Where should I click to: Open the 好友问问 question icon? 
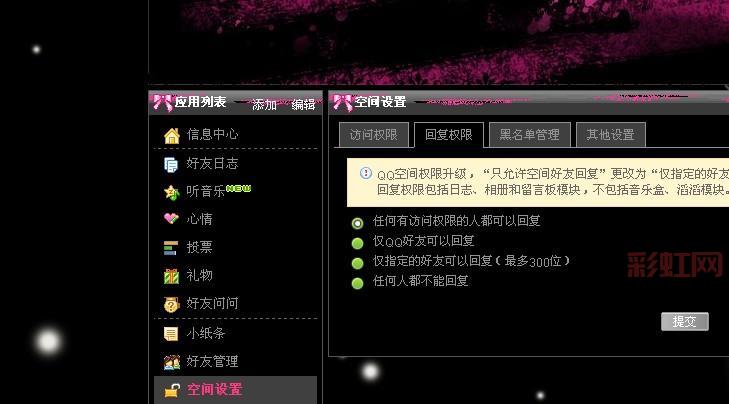pyautogui.click(x=172, y=305)
